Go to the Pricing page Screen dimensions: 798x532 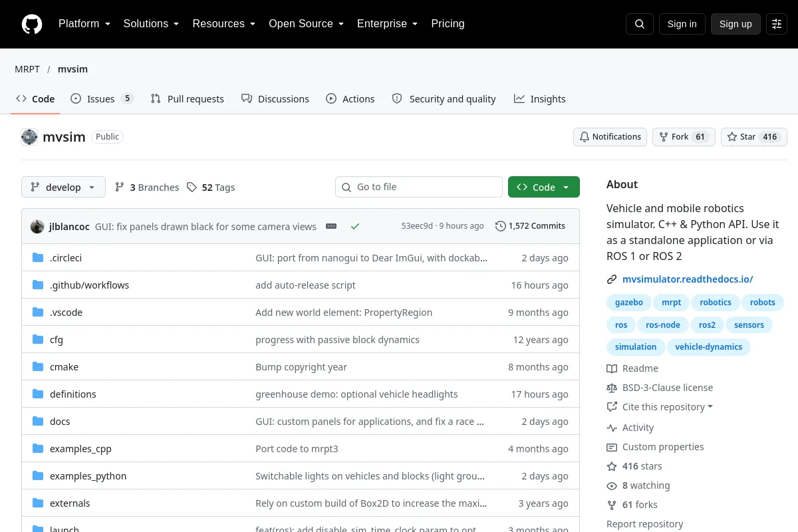tap(448, 24)
